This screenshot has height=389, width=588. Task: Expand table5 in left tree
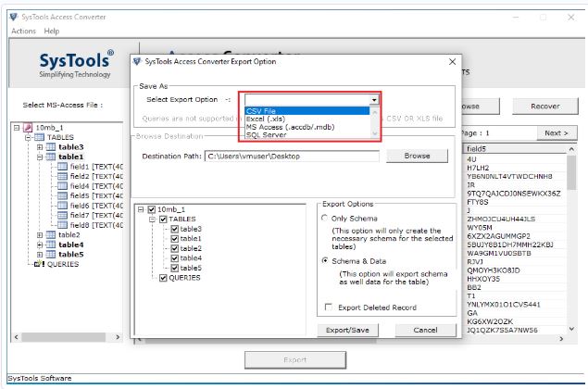click(x=40, y=255)
